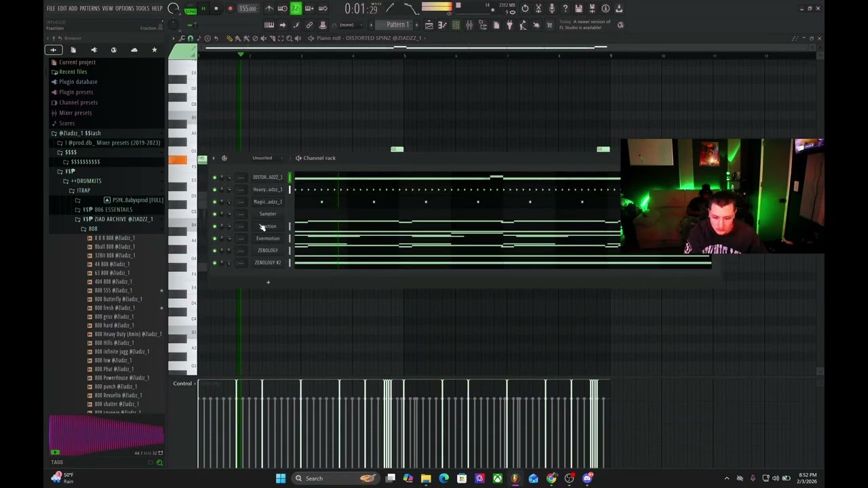This screenshot has width=868, height=488.
Task: Expand the Channel presets browser folder
Action: (x=78, y=102)
